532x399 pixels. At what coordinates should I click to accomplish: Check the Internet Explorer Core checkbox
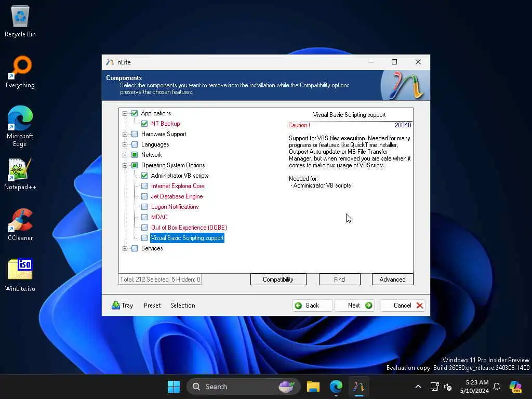[144, 186]
